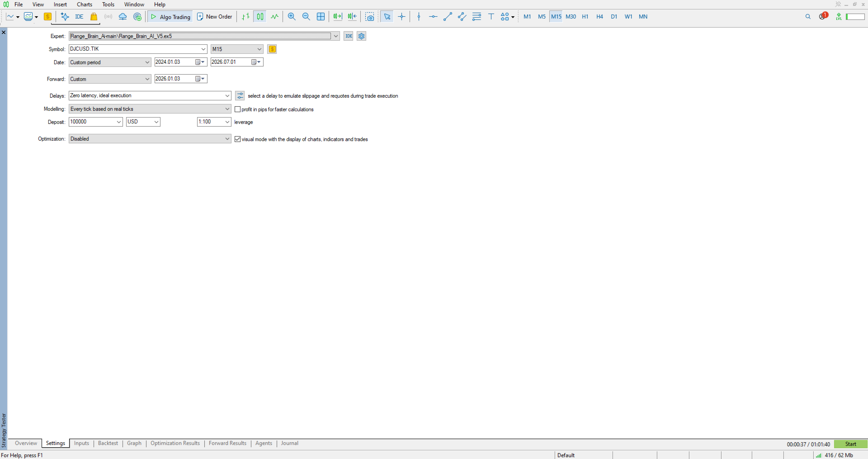868x459 pixels.
Task: Click the tile windows grid icon
Action: click(x=321, y=17)
